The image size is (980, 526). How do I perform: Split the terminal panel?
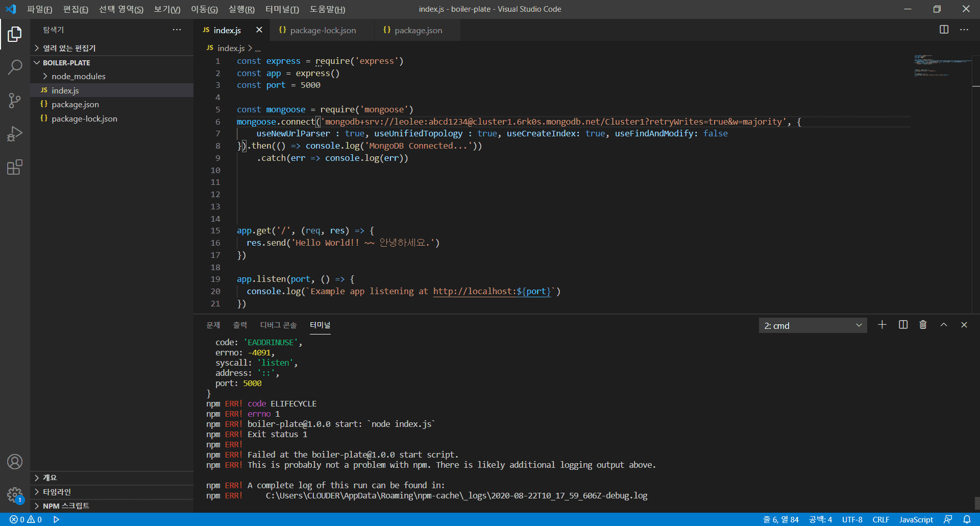903,325
